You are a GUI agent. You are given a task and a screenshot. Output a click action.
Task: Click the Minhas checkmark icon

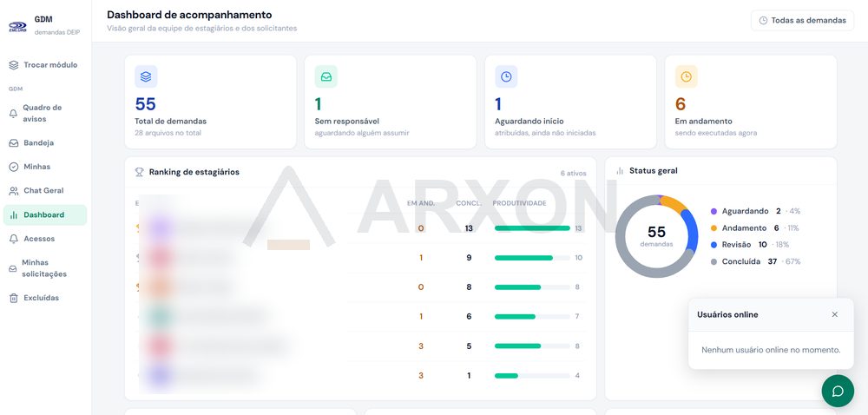coord(14,167)
